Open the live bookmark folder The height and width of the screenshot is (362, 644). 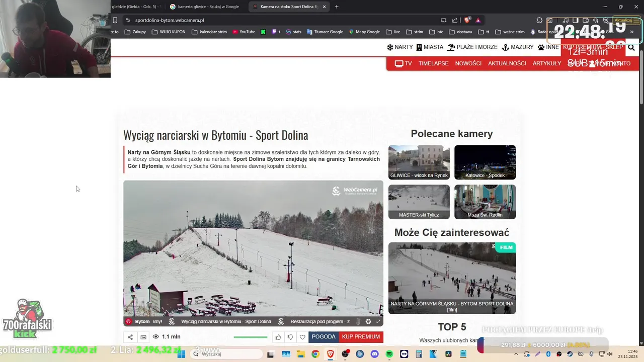pos(393,32)
